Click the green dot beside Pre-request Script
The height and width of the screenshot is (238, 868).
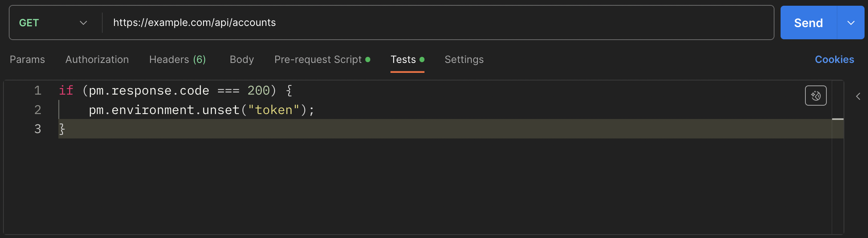(368, 59)
